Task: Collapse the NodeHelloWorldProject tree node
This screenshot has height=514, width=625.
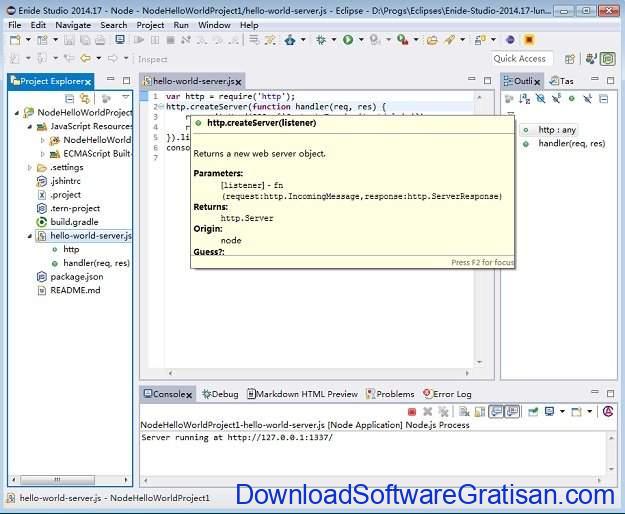Action: [16, 113]
